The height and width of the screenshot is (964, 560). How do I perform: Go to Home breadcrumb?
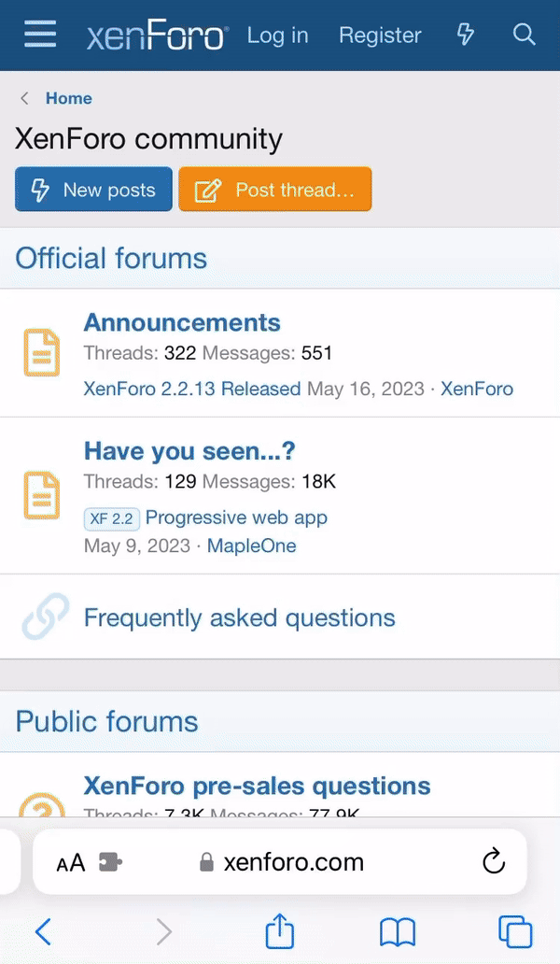tap(69, 98)
